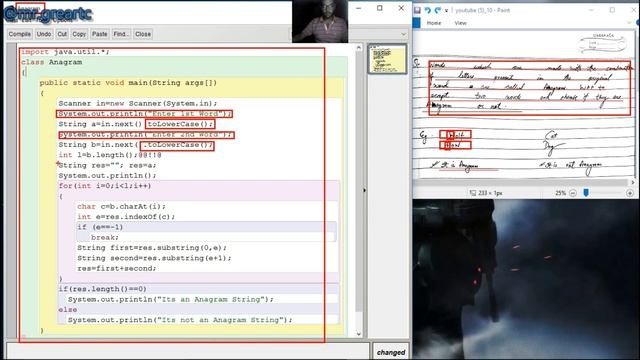Viewport: 640px width, 360px height.
Task: Click the 'public static void main' code line
Action: point(128,83)
